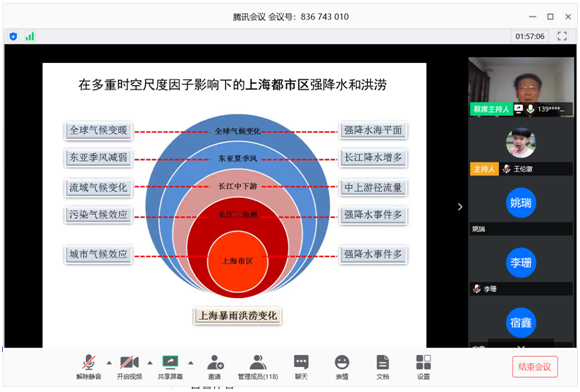Click the blue security shield icon
Screen dimensions: 580x392
pyautogui.click(x=13, y=36)
